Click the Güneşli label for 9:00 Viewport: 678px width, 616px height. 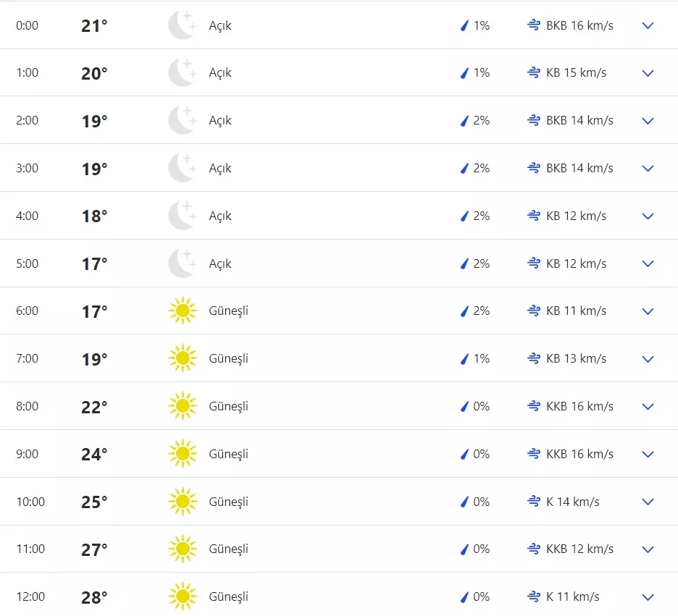[x=228, y=454]
